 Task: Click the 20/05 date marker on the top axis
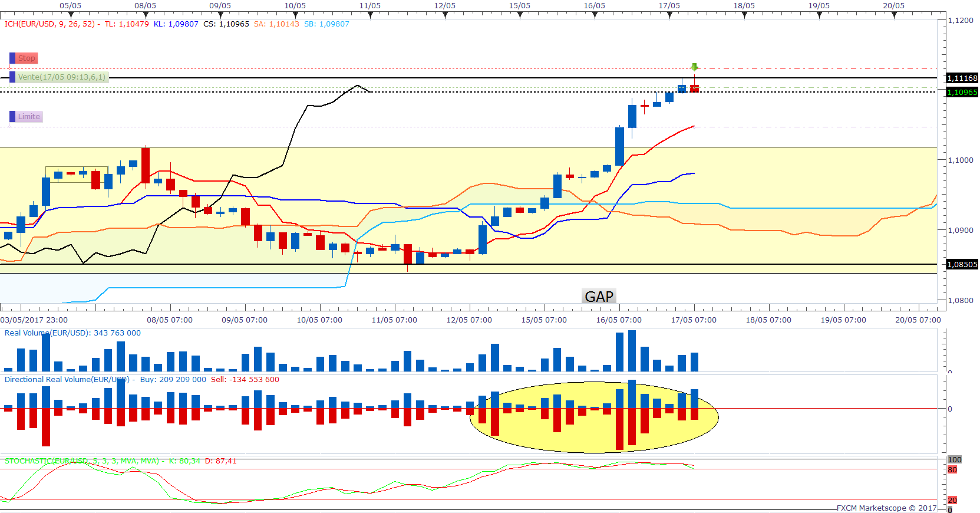(x=894, y=6)
